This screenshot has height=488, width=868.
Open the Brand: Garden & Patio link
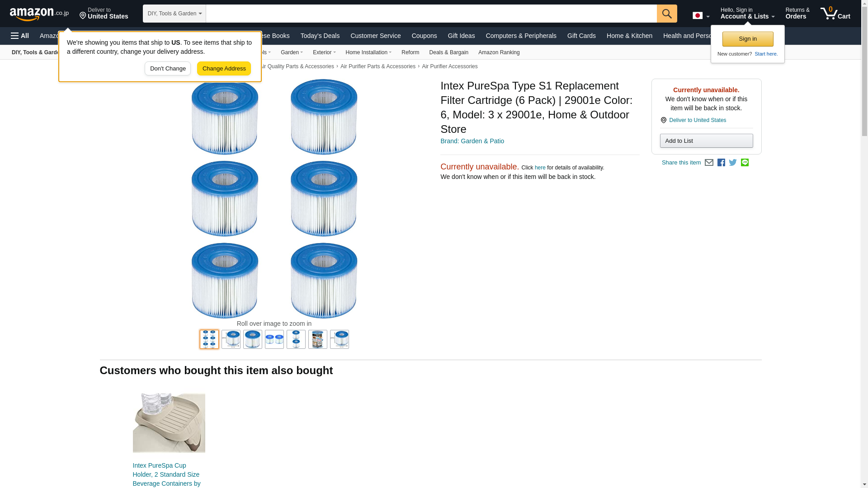click(x=472, y=141)
